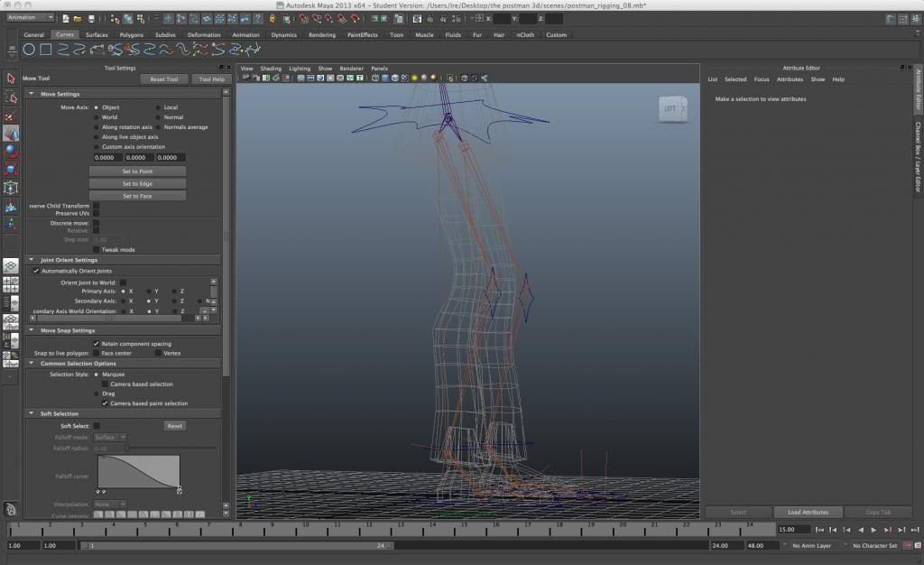Open the Shading menu in viewport
924x565 pixels.
click(x=271, y=69)
